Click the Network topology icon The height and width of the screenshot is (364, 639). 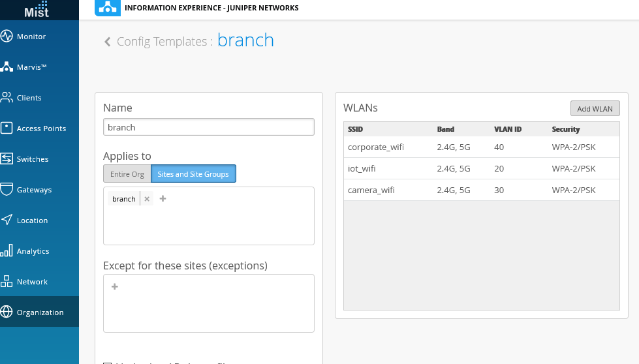pyautogui.click(x=7, y=282)
